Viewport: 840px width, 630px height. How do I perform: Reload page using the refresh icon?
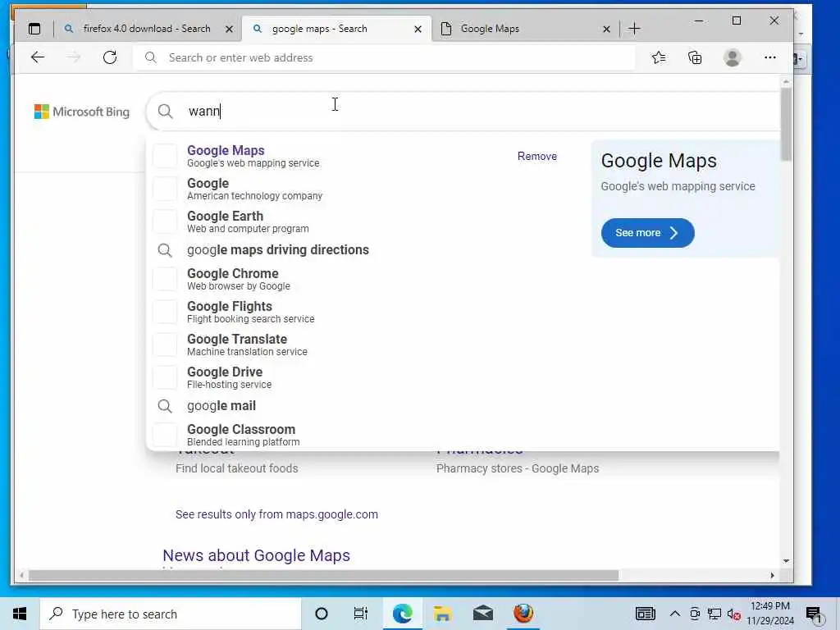[110, 57]
